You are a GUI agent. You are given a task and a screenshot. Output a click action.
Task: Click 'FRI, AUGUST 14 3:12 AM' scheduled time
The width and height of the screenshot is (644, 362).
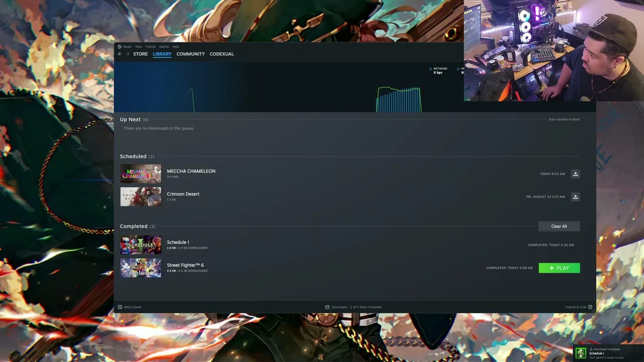(x=545, y=197)
